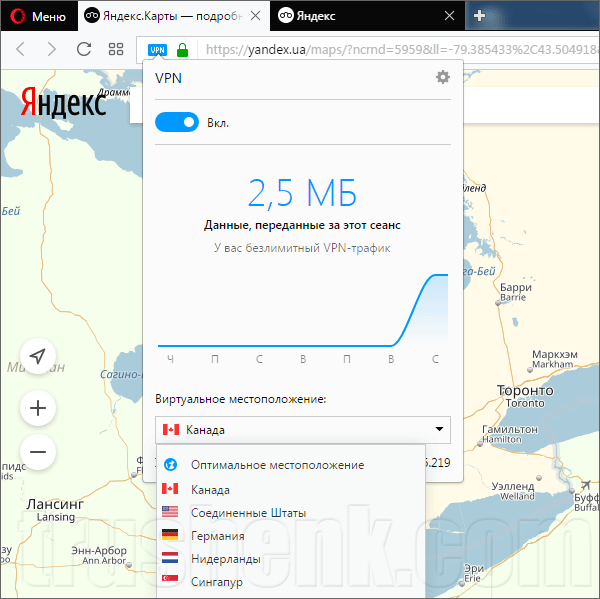Click the VPN badge in address bar
The image size is (600, 599).
pyautogui.click(x=157, y=50)
